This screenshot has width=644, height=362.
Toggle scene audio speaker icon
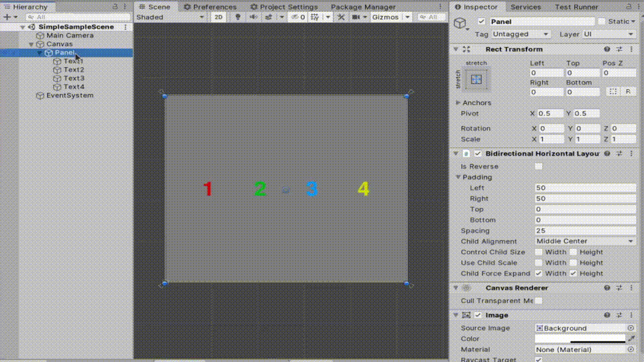pos(254,17)
